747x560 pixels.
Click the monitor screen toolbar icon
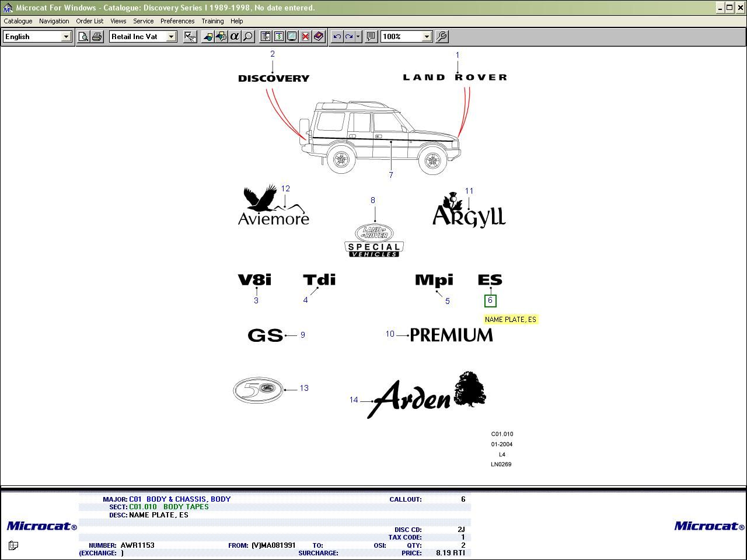292,36
